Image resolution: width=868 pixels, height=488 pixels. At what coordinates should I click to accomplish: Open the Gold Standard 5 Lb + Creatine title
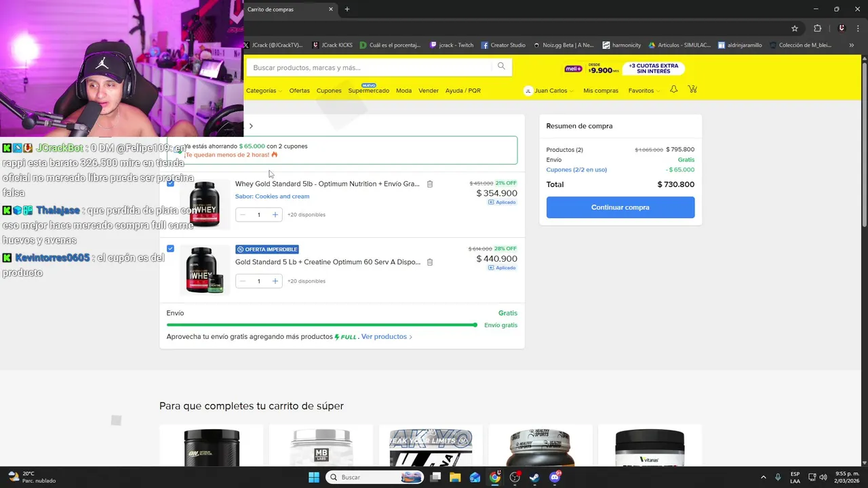coord(328,262)
